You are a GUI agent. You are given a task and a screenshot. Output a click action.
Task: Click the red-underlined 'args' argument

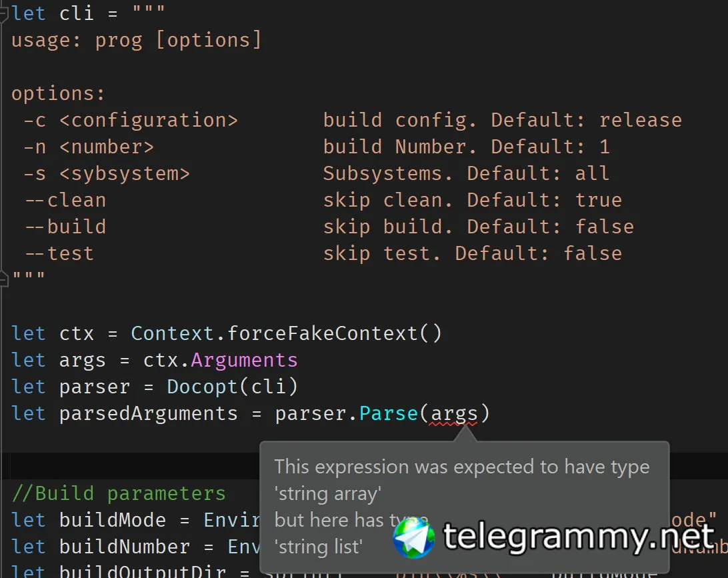[454, 414]
